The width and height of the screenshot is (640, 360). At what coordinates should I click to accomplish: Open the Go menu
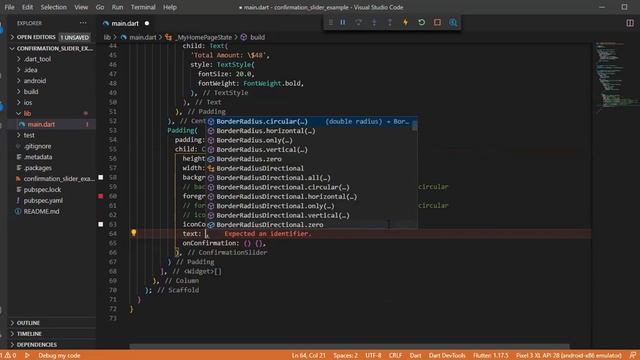[100, 7]
